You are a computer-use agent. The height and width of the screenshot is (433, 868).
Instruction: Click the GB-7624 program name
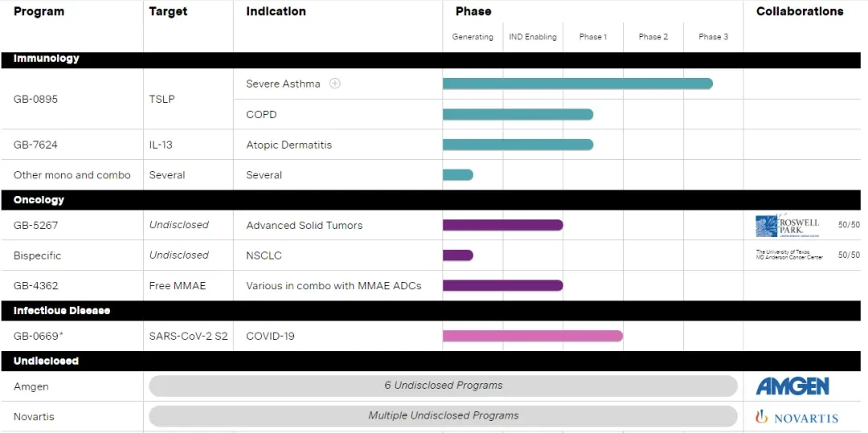tap(35, 145)
